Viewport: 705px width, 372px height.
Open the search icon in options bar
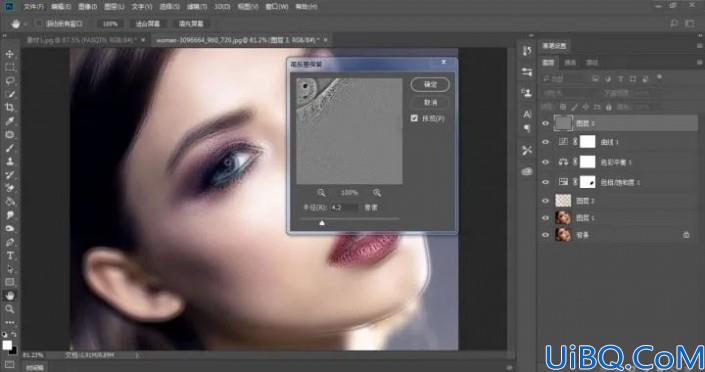pyautogui.click(x=674, y=23)
